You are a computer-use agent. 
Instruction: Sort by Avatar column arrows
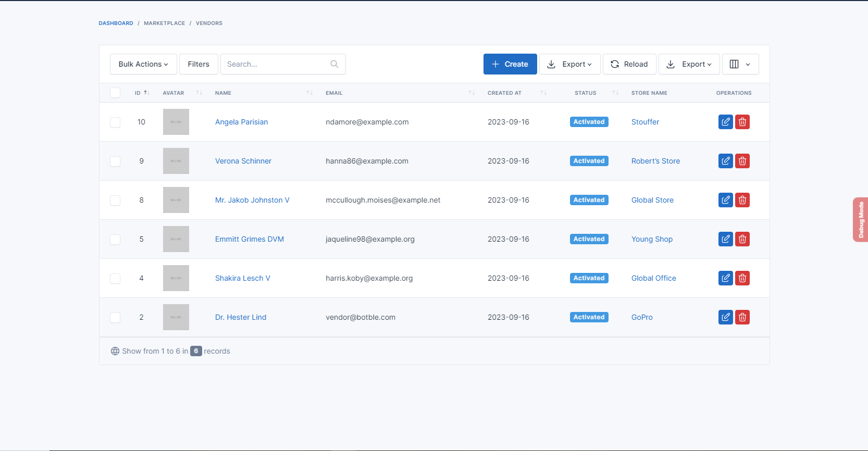click(x=199, y=93)
